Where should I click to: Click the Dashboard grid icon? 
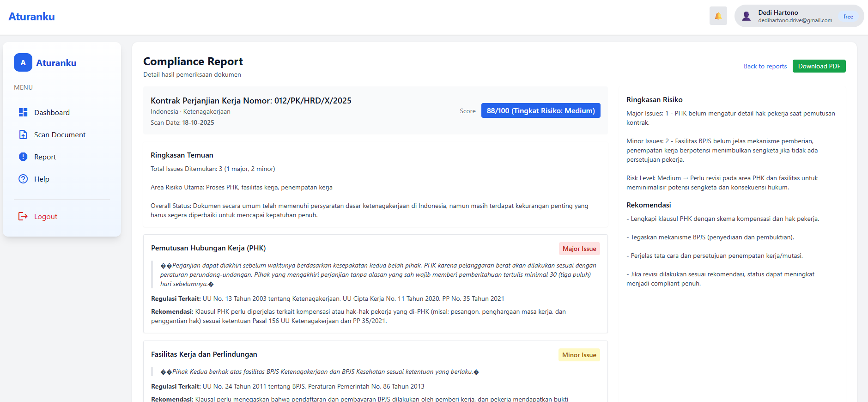point(23,112)
